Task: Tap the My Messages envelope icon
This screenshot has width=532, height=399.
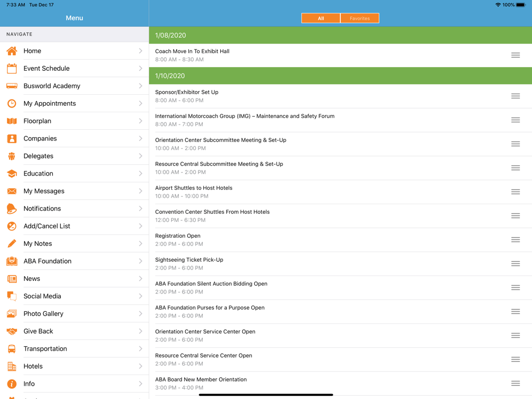Action: pyautogui.click(x=12, y=191)
